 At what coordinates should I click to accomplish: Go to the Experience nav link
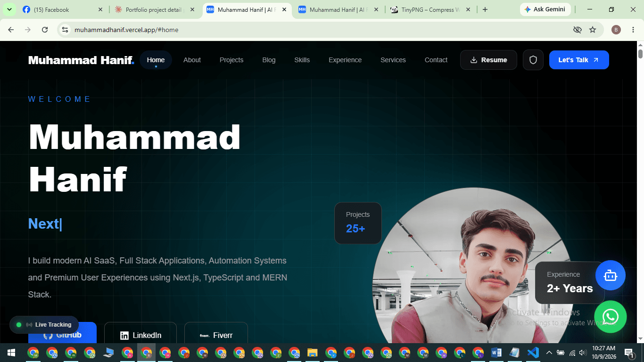[345, 60]
